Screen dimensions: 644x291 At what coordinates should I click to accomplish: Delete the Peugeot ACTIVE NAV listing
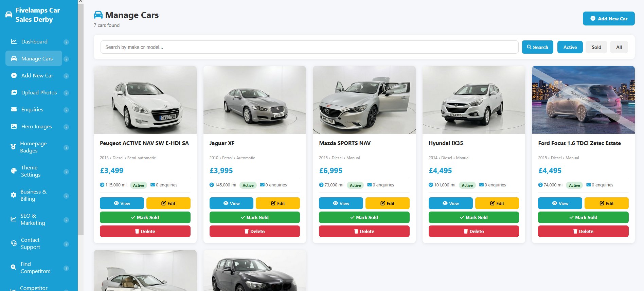pos(145,231)
